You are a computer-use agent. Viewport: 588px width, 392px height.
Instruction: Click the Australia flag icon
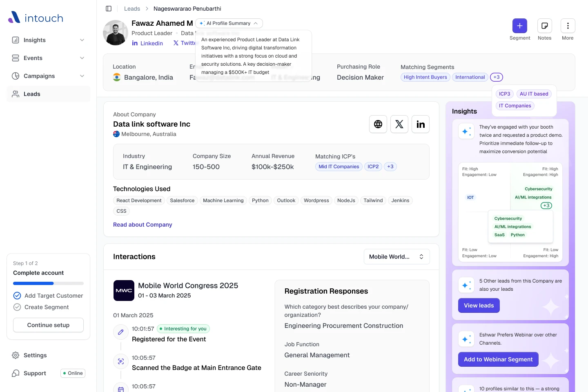pos(116,134)
